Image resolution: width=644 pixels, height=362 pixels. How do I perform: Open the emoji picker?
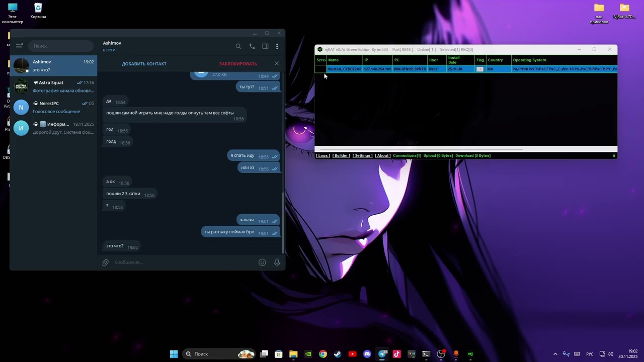262,262
